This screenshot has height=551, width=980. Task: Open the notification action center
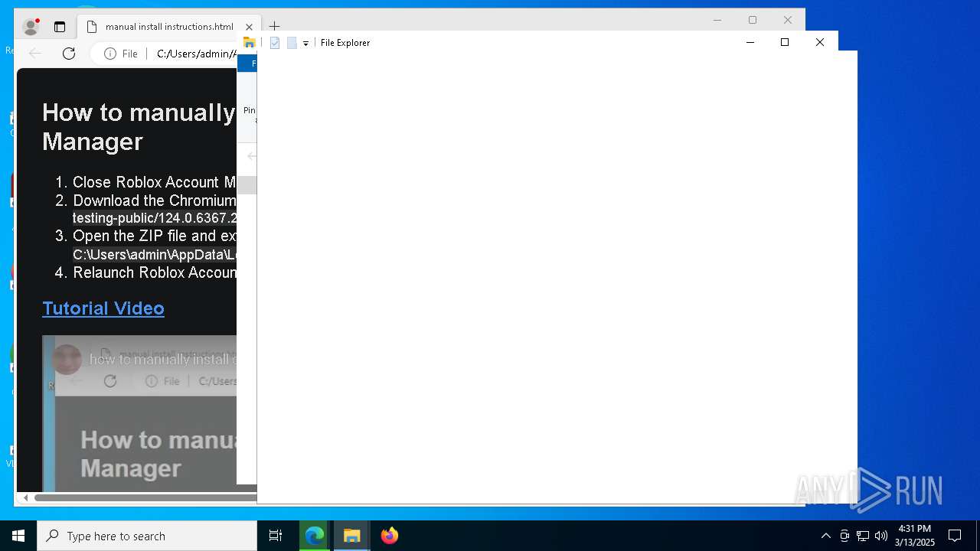click(x=955, y=536)
